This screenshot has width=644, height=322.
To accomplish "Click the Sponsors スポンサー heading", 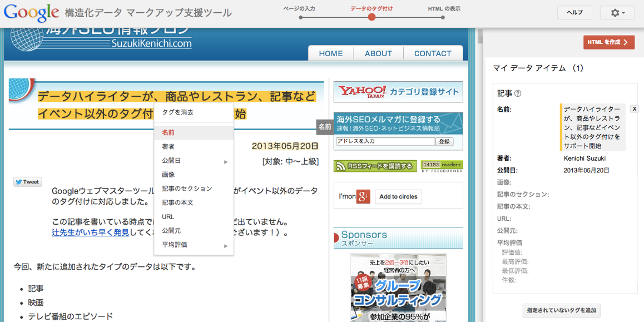I will pyautogui.click(x=398, y=238).
